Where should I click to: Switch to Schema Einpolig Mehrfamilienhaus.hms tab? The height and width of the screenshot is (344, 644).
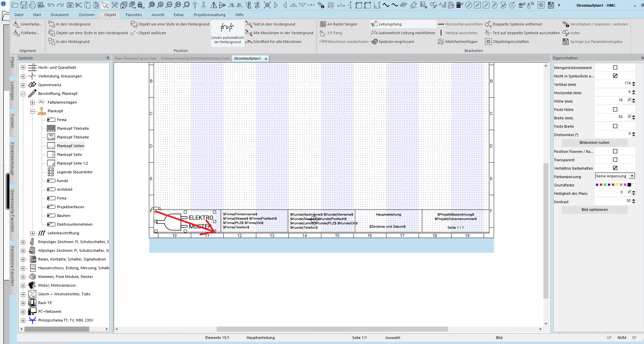coord(195,58)
